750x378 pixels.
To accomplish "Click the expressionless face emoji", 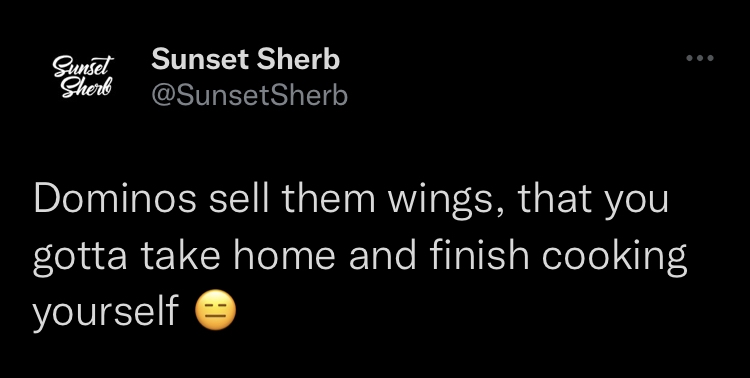I will pos(216,311).
